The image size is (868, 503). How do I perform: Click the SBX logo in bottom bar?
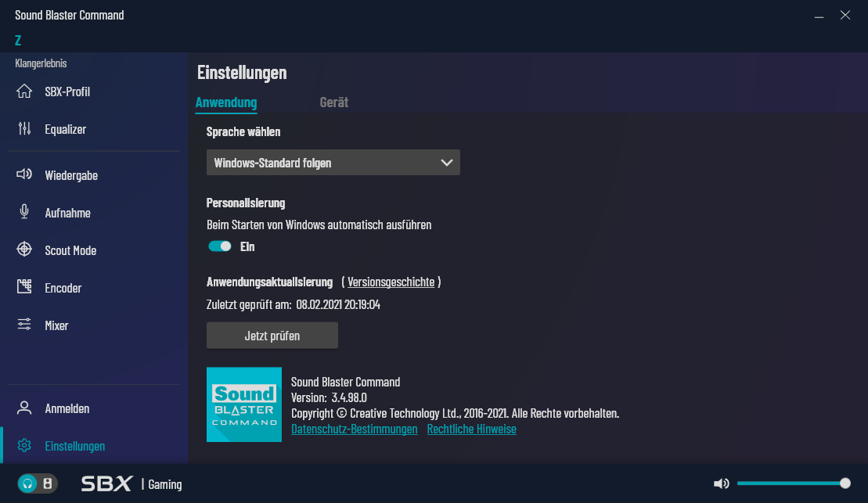[107, 483]
